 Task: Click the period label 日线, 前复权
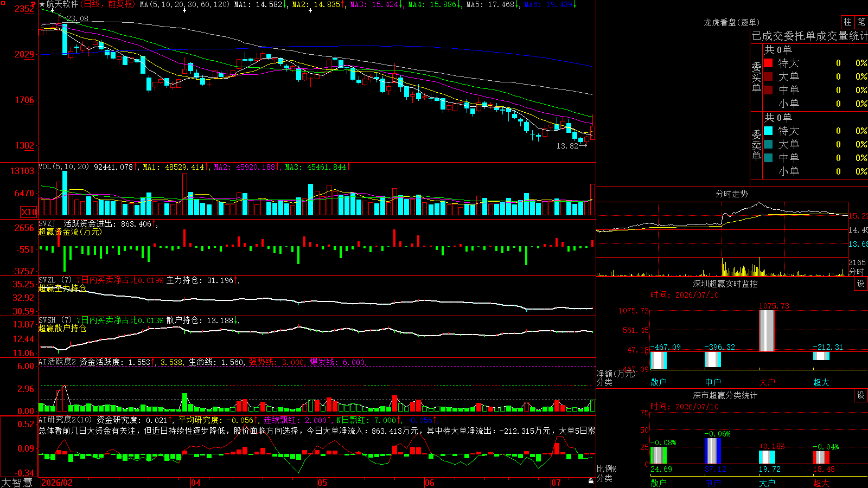click(108, 4)
